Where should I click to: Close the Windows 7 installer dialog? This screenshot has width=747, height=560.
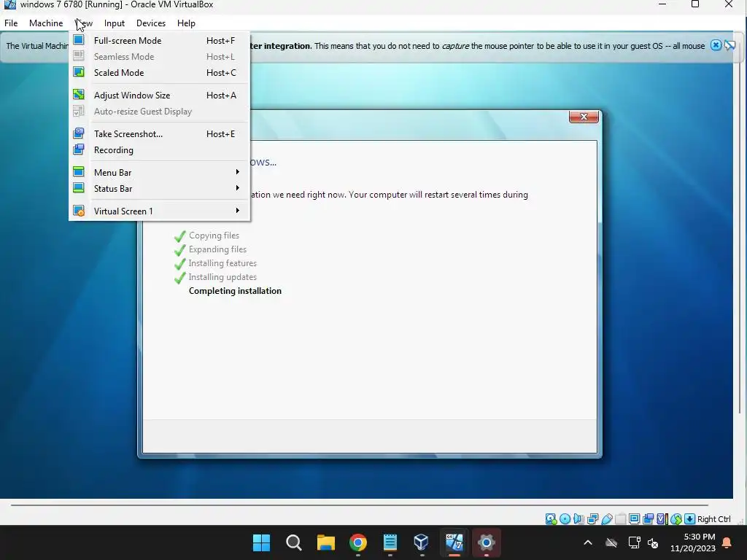584,117
